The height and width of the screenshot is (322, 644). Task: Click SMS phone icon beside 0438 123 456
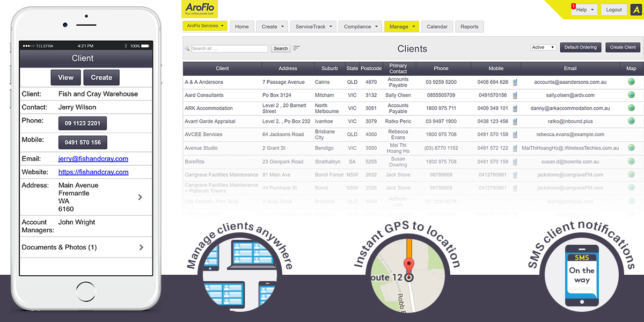[515, 121]
